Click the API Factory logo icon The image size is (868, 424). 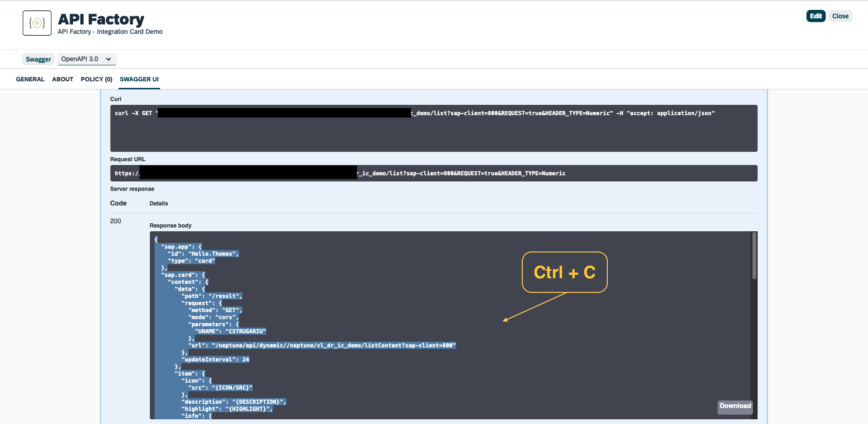click(37, 23)
